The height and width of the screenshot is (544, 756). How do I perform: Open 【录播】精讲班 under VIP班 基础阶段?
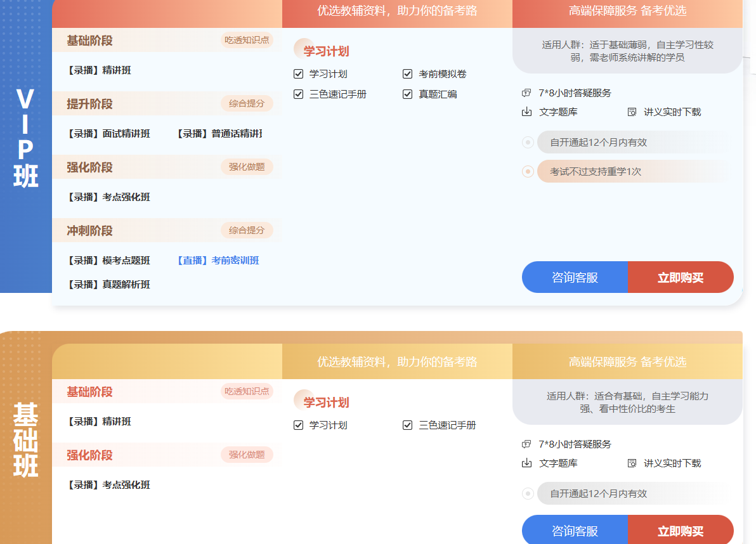click(x=99, y=70)
